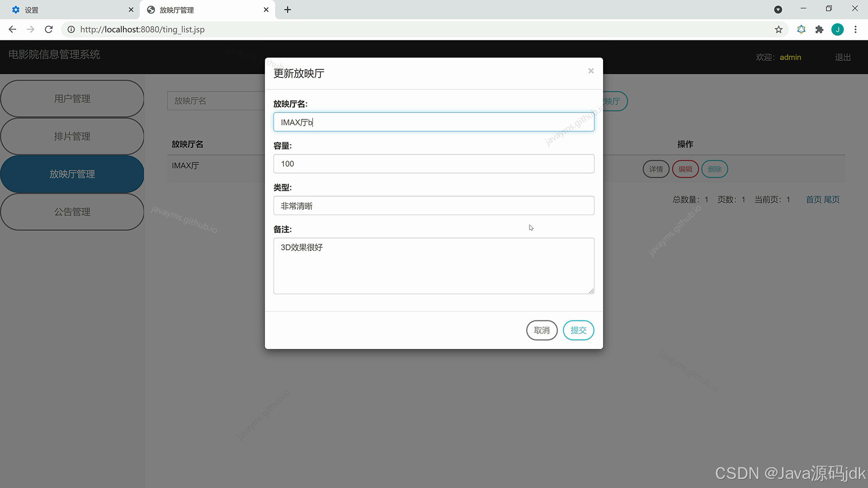Click the green extension icon in toolbar

pos(801,29)
